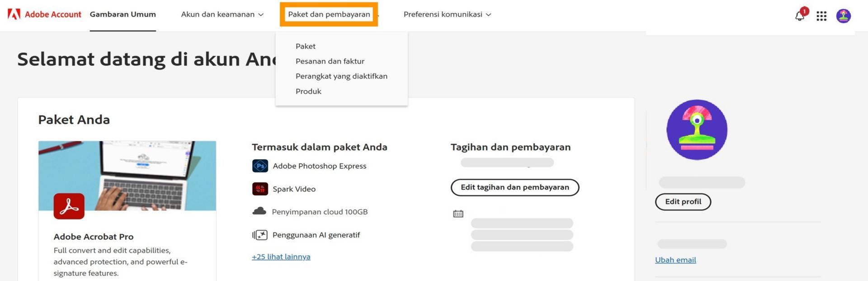The width and height of the screenshot is (868, 281).
Task: Open the notifications bell
Action: [x=800, y=16]
